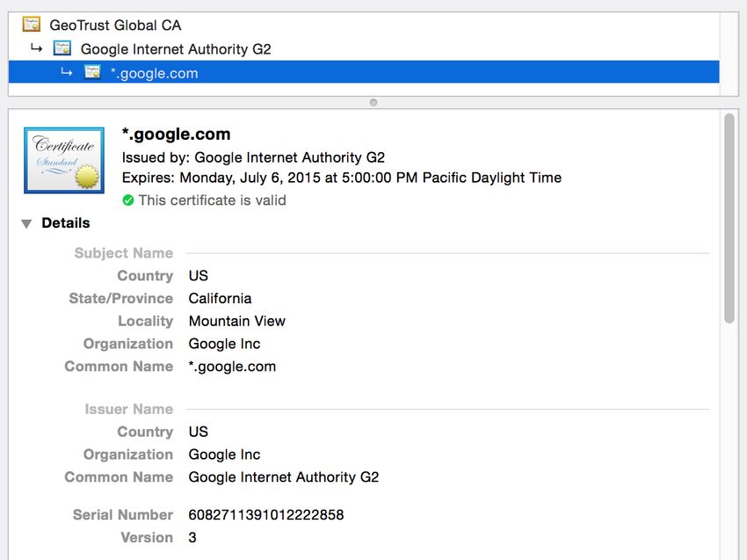The height and width of the screenshot is (560, 747).
Task: Click the green valid certificate checkmark
Action: tap(128, 200)
